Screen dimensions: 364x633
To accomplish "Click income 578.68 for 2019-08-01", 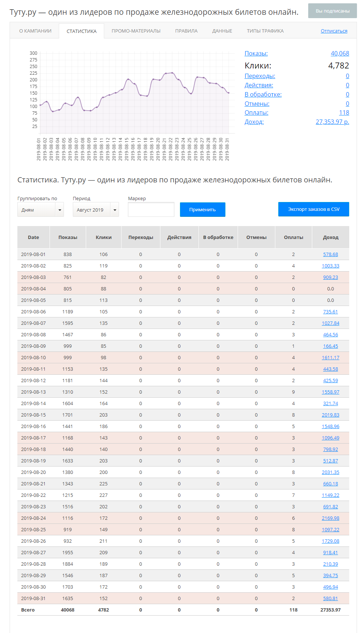I will click(x=330, y=255).
